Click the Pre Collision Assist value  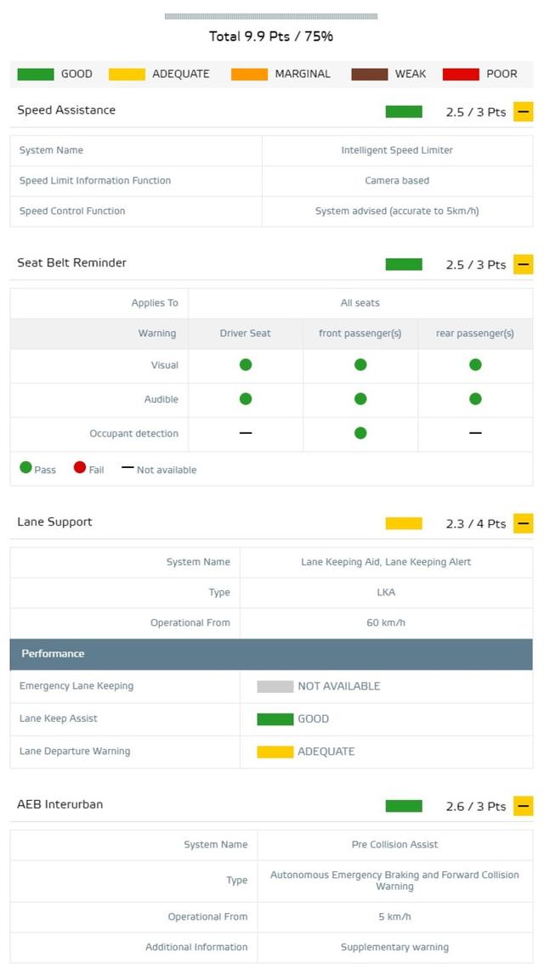(x=394, y=844)
